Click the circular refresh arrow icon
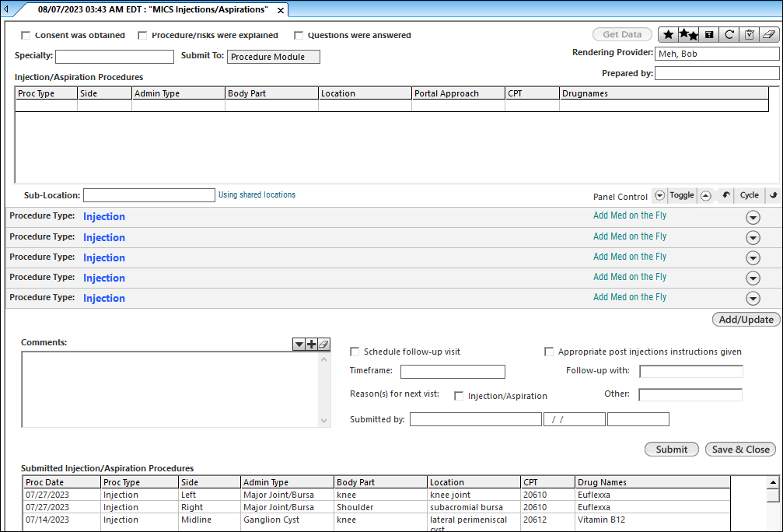Viewport: 783px width, 532px height. [729, 34]
